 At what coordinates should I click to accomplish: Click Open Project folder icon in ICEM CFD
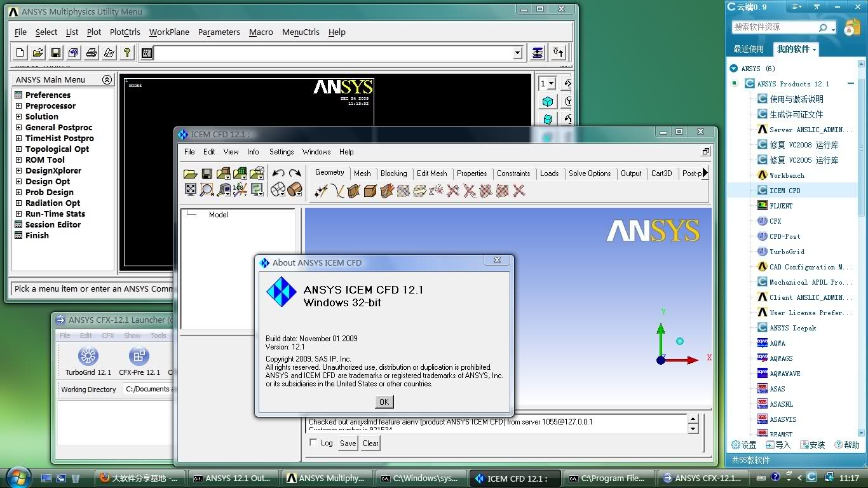190,173
